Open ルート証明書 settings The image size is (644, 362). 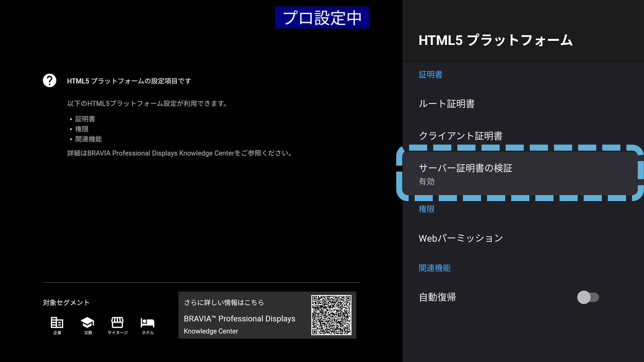coord(446,104)
